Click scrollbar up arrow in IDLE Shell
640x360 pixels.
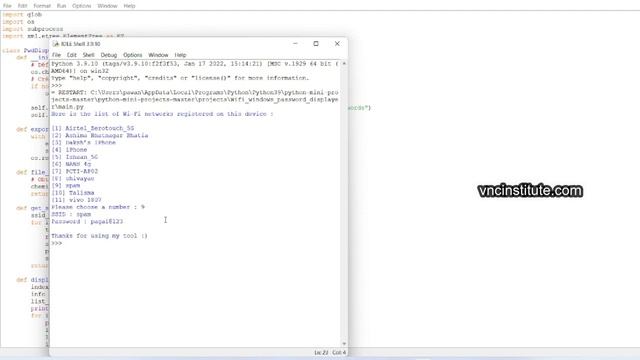[x=344, y=64]
